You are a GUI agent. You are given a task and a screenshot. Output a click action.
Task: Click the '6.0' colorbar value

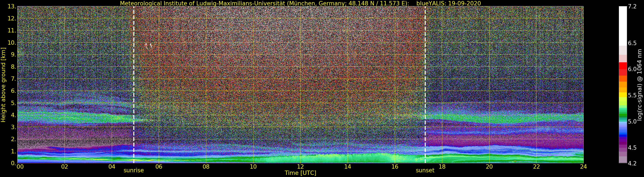pyautogui.click(x=632, y=69)
